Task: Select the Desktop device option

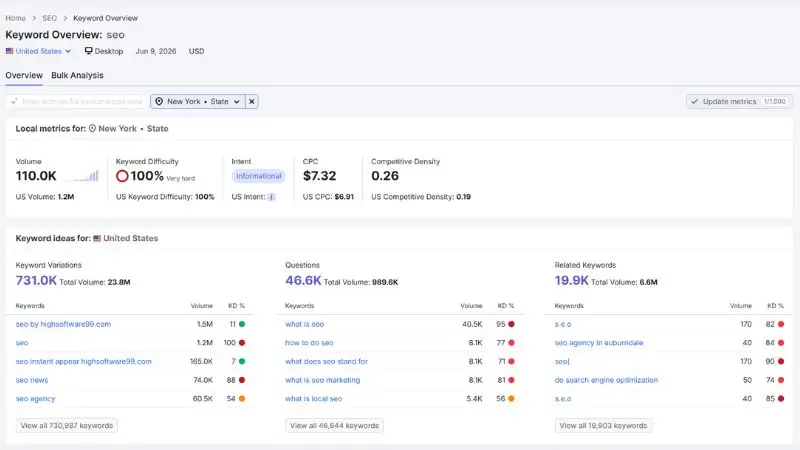Action: click(104, 51)
